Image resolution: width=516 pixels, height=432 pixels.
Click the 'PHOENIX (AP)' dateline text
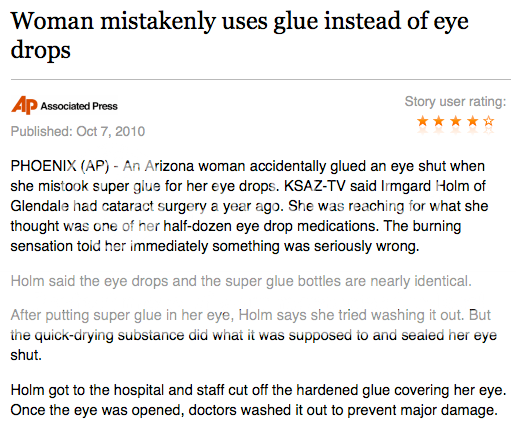click(x=60, y=166)
